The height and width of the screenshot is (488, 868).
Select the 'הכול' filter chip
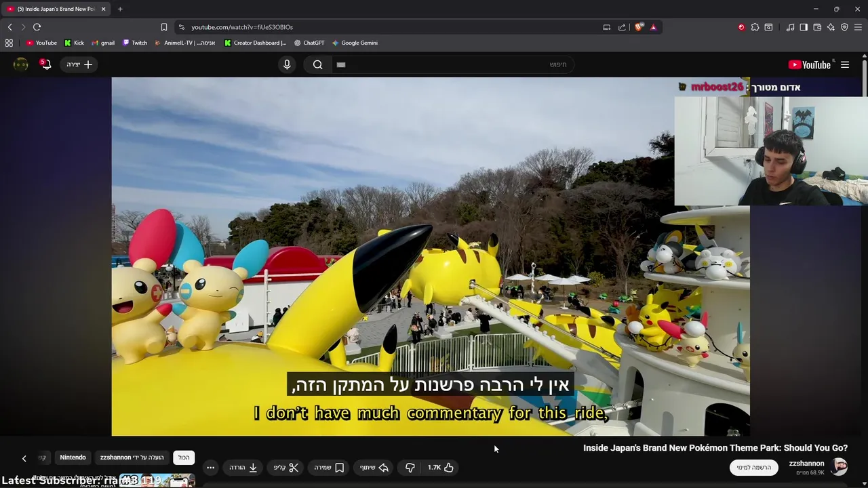point(184,457)
